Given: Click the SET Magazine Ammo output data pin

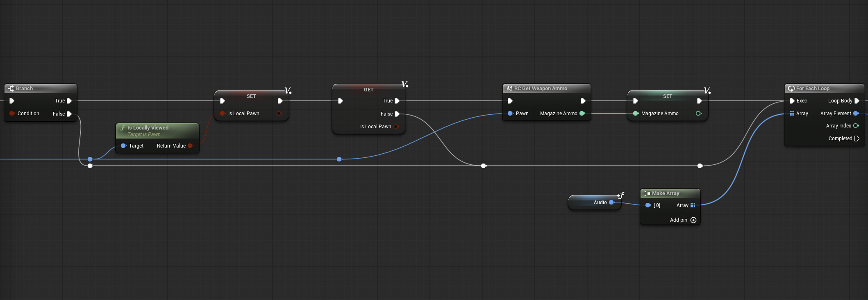Looking at the screenshot, I should coord(699,114).
